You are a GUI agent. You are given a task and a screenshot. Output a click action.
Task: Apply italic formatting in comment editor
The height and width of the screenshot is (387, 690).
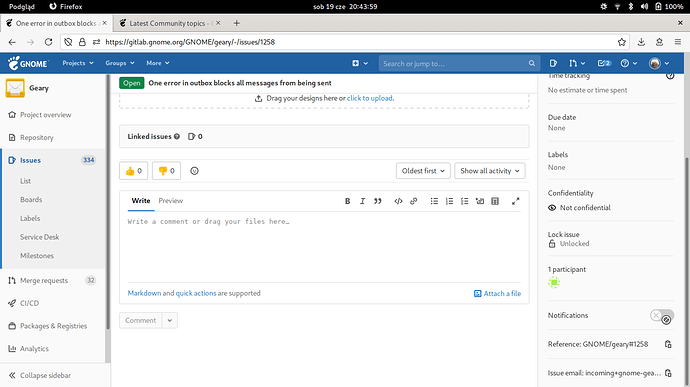[x=362, y=201]
